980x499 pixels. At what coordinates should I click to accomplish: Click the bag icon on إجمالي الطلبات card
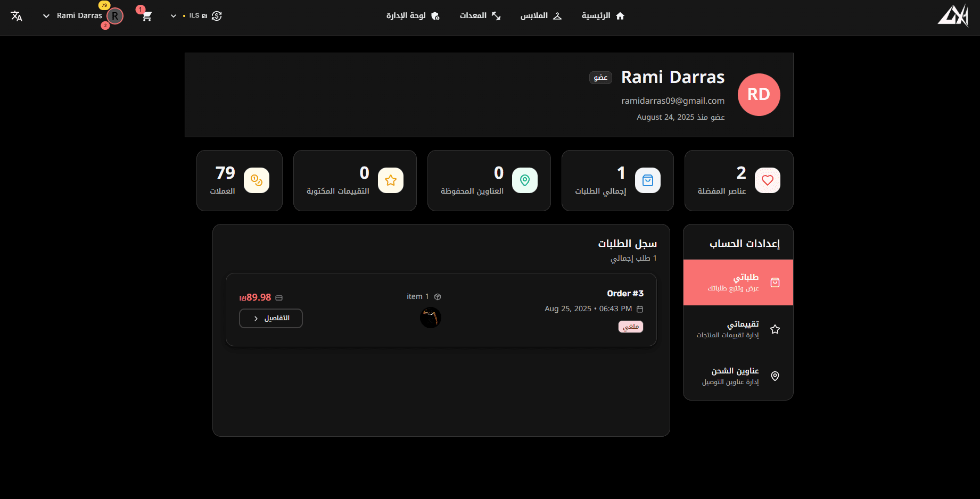point(648,180)
